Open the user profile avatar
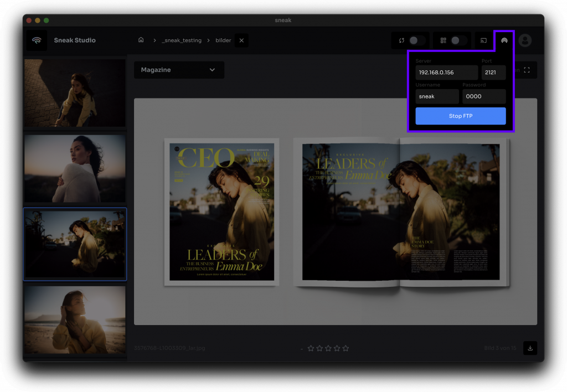567x392 pixels. click(x=525, y=40)
